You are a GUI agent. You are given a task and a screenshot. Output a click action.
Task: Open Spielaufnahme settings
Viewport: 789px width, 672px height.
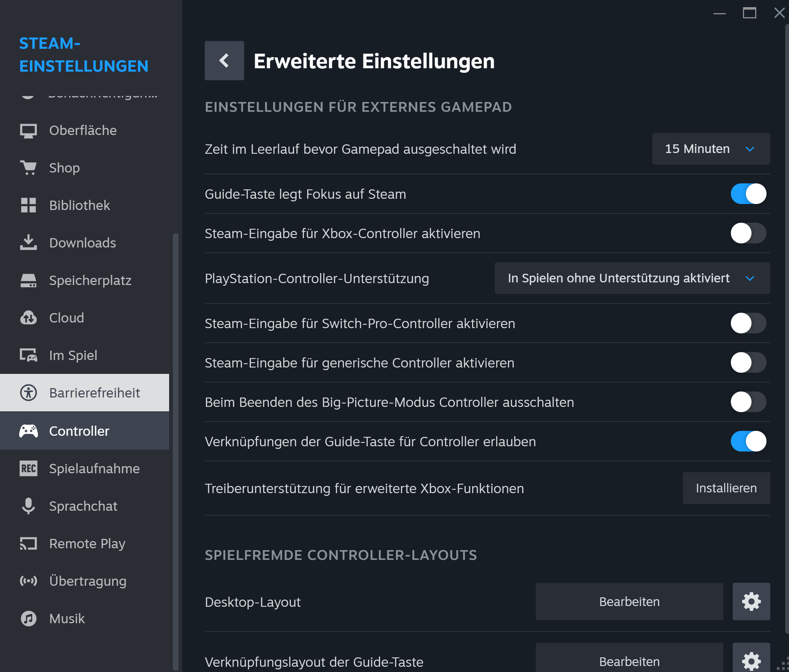84,468
